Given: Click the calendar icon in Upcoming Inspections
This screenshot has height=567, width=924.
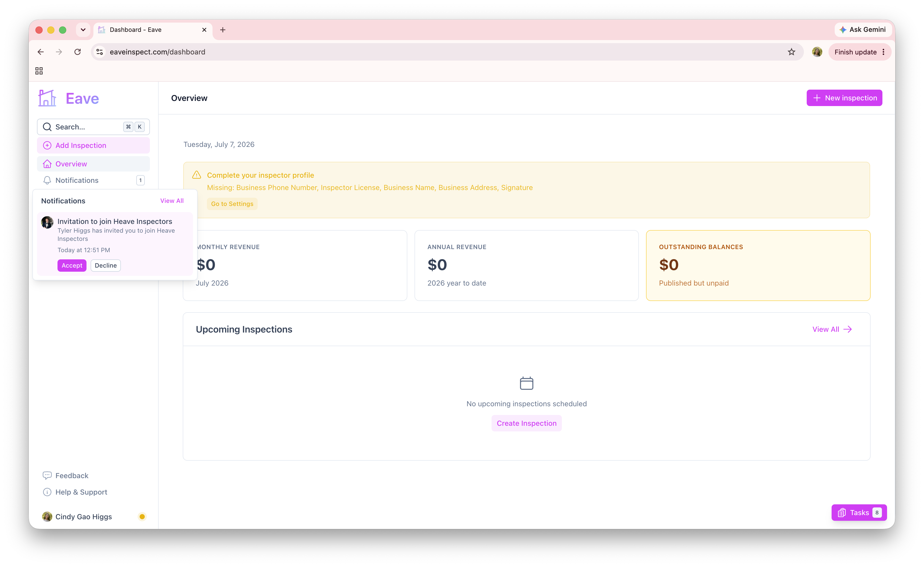Looking at the screenshot, I should pyautogui.click(x=526, y=383).
